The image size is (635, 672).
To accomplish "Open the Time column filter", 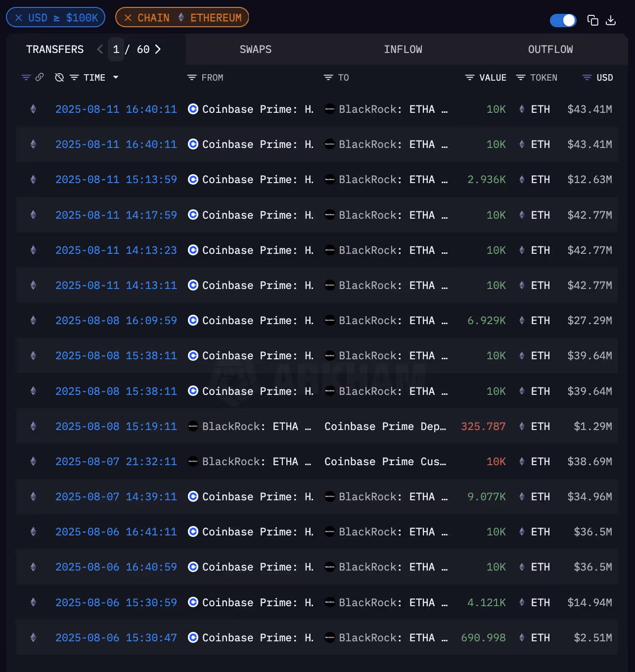I will tap(74, 77).
